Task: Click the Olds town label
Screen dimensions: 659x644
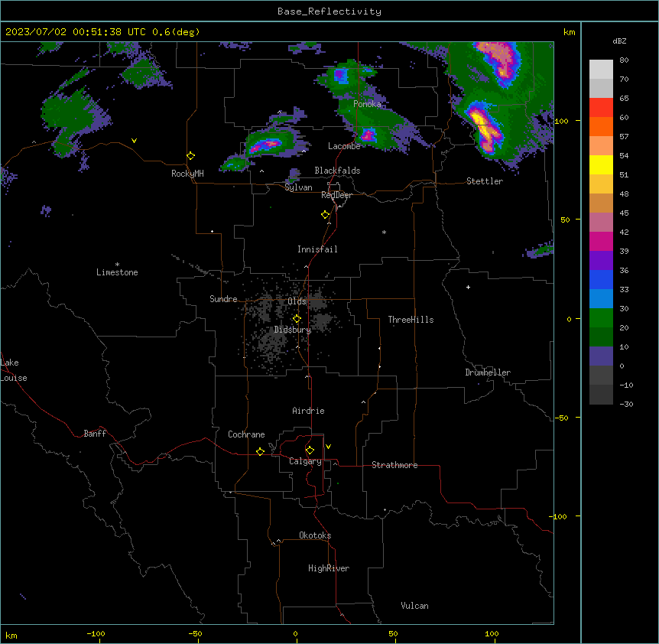Action: (297, 301)
